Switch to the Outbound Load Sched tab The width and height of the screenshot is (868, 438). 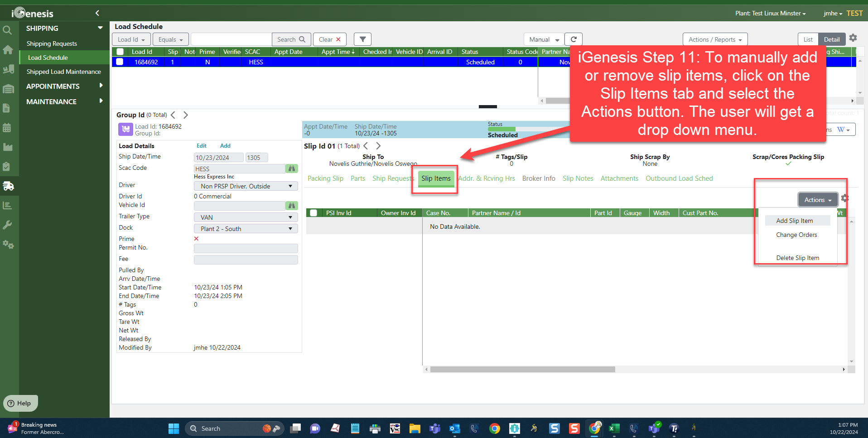[679, 178]
